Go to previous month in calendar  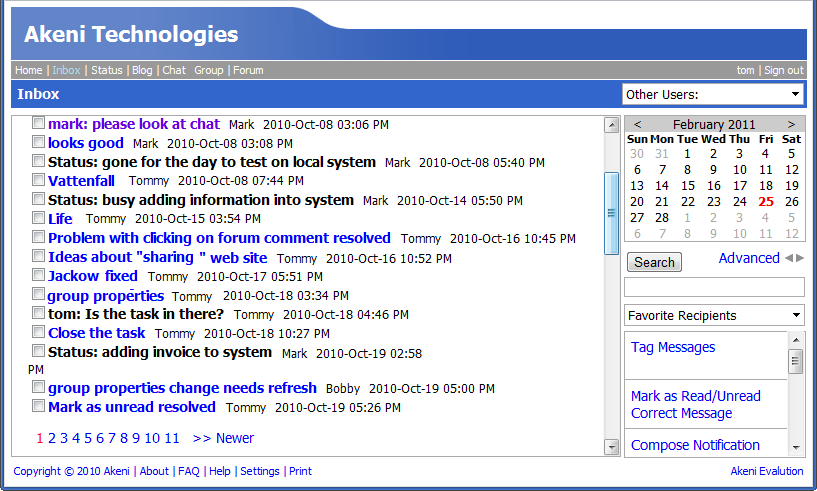click(638, 124)
